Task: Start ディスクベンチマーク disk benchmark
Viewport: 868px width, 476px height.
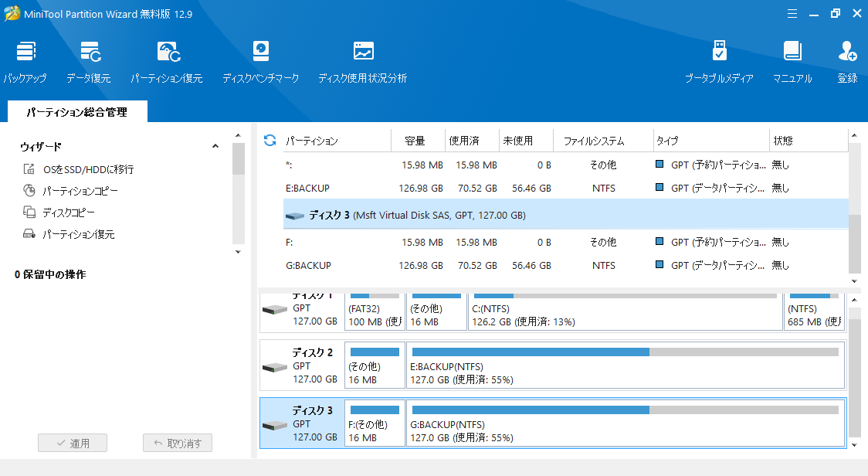Action: (x=261, y=62)
